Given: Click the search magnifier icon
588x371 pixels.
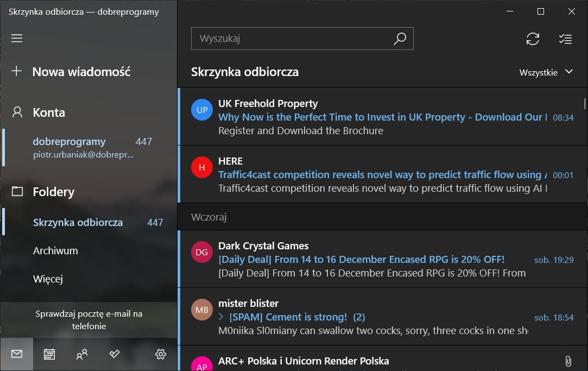Looking at the screenshot, I should pos(400,39).
